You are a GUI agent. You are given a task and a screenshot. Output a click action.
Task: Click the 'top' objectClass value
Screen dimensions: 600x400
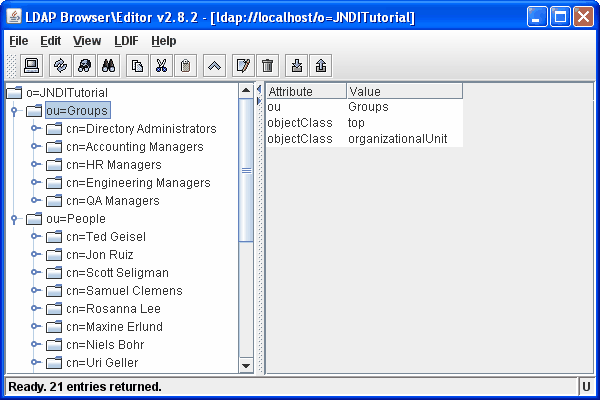click(405, 123)
